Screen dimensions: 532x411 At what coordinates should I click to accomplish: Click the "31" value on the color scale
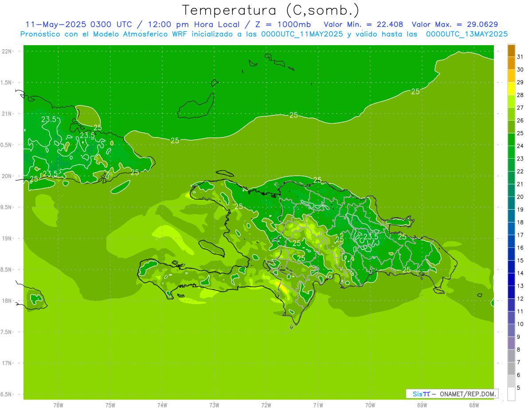click(520, 57)
